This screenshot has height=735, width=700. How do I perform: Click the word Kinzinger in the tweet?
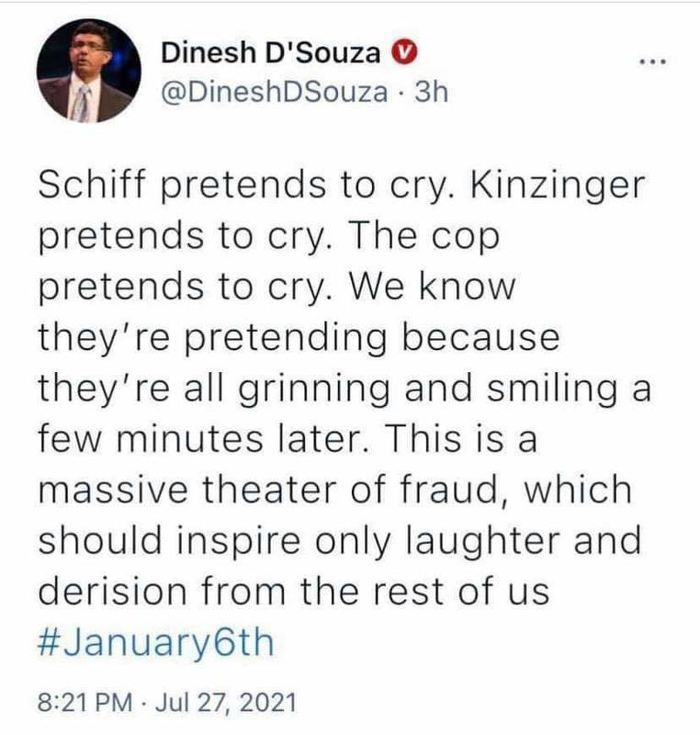564,185
